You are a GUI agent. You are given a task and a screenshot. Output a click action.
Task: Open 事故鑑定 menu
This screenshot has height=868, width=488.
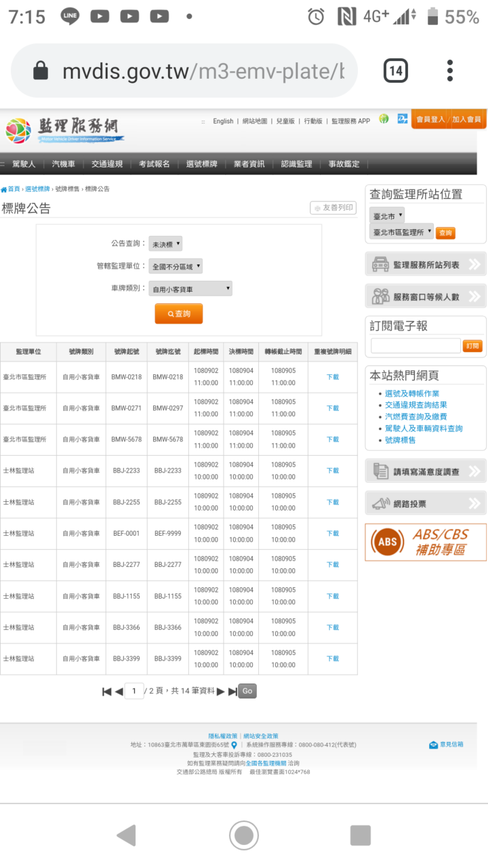coord(344,164)
